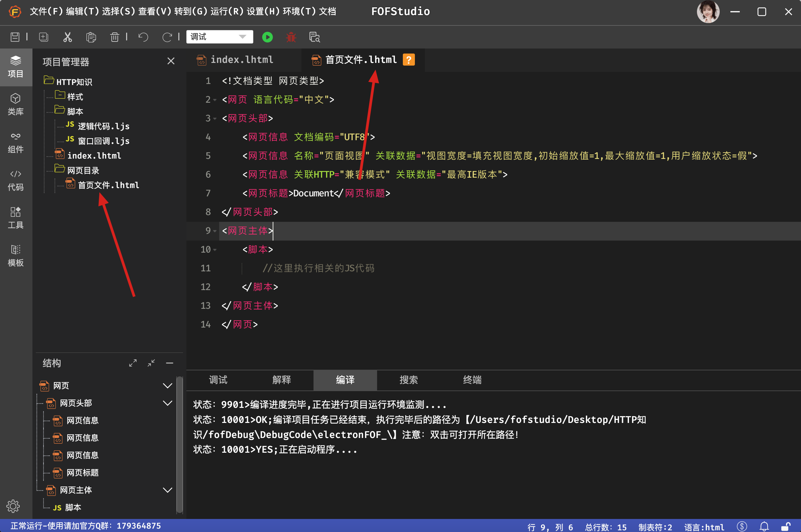Click the redo arrow icon
801x532 pixels.
[167, 37]
